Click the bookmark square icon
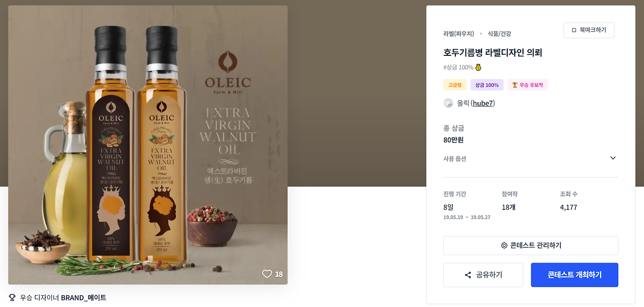 (574, 30)
